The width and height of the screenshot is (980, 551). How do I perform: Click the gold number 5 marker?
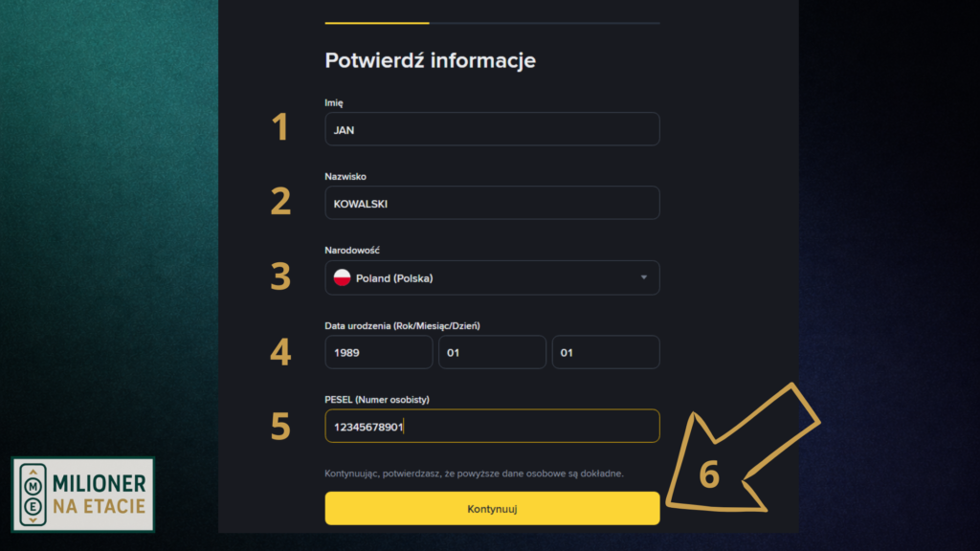point(279,426)
